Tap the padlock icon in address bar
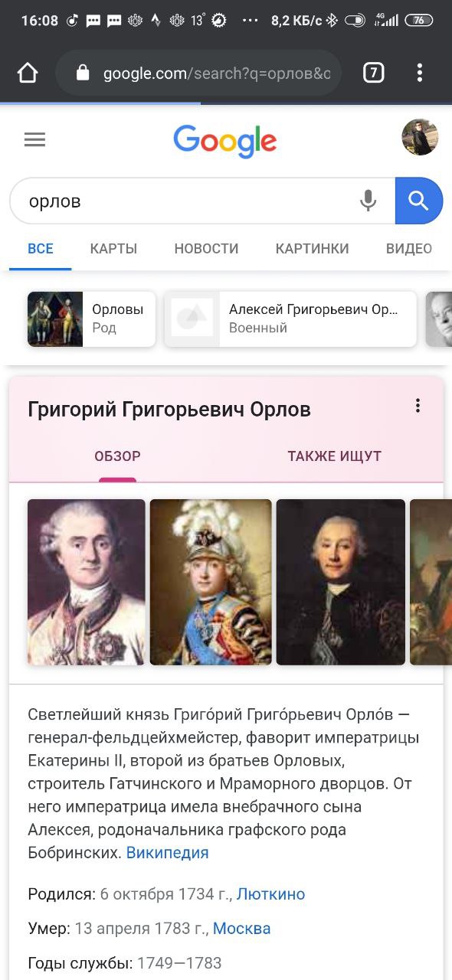452x980 pixels. coord(84,73)
